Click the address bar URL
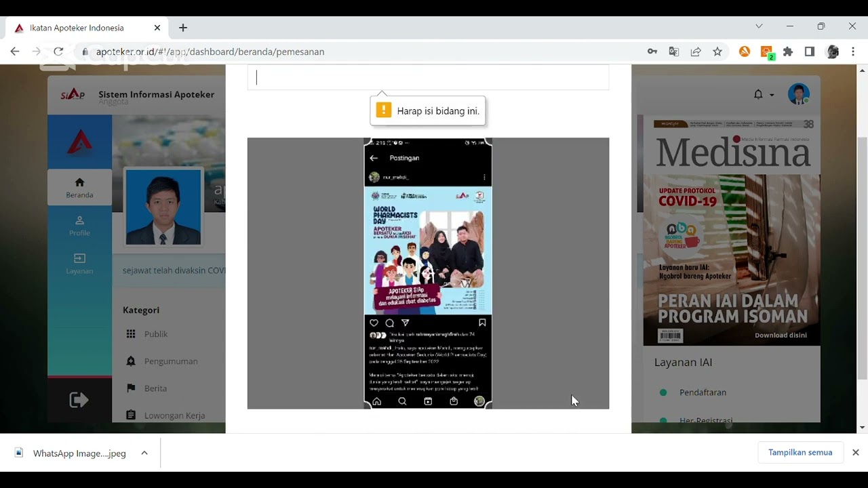 tap(210, 52)
